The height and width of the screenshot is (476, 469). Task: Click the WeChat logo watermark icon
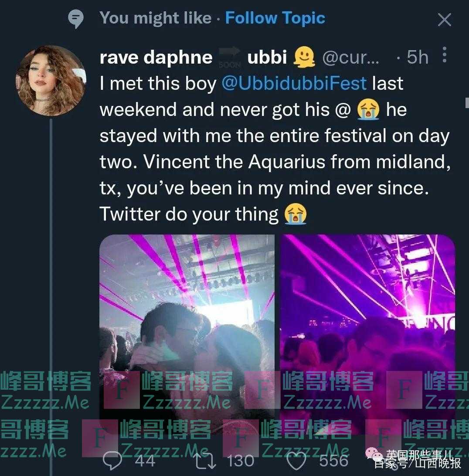[x=374, y=455]
